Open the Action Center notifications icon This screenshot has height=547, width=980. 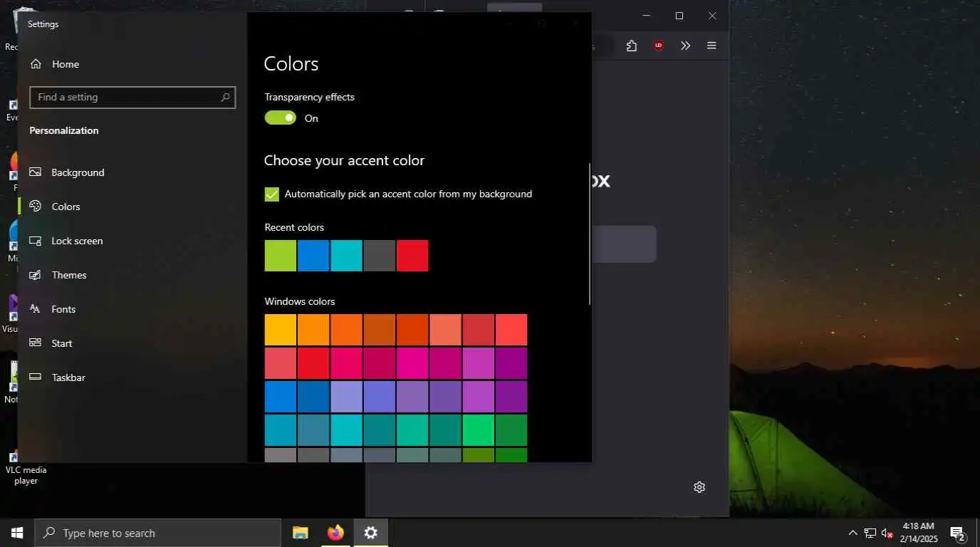[x=957, y=533]
